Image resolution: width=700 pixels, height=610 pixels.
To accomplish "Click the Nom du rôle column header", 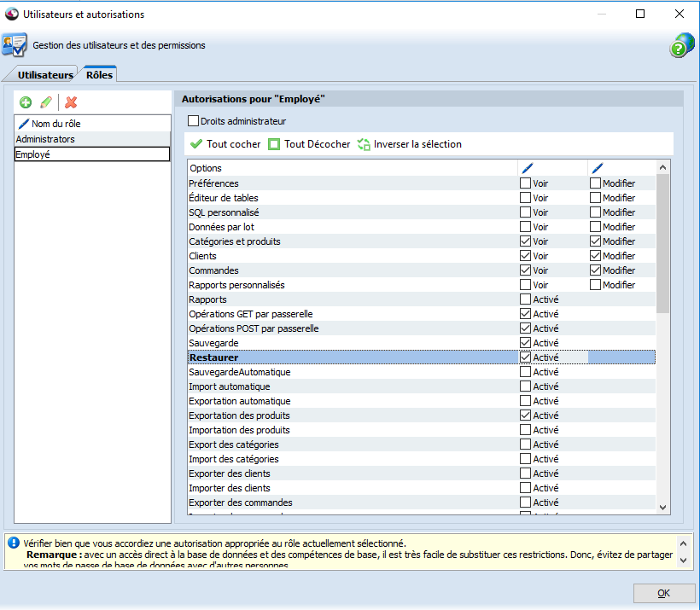I will (92, 124).
